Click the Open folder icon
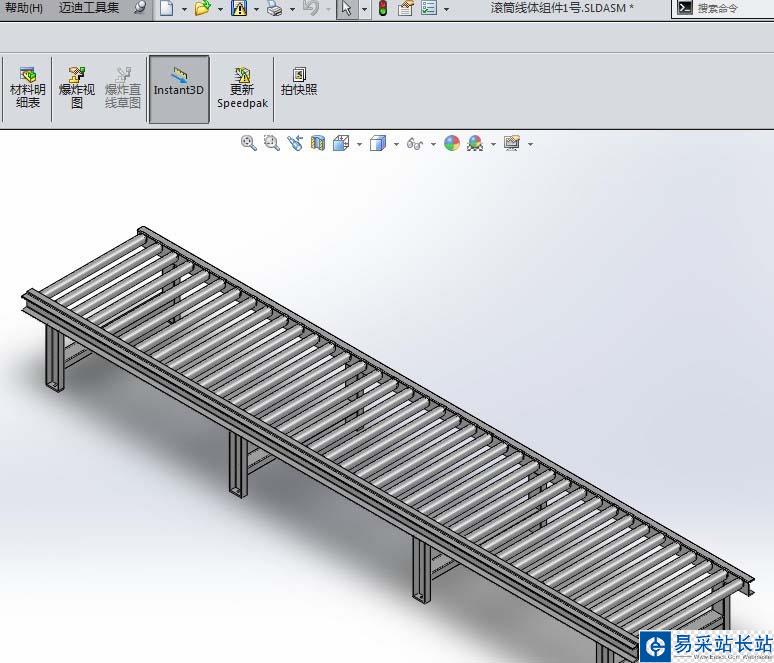Screen dimensions: 774x663 [x=202, y=8]
